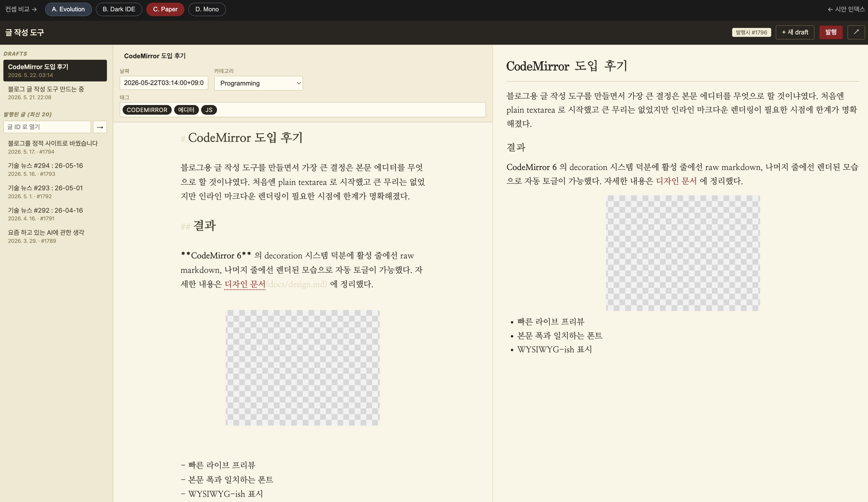Open post 기술 뉴스 #293 : 26-05-01
The width and height of the screenshot is (868, 502).
55,192
